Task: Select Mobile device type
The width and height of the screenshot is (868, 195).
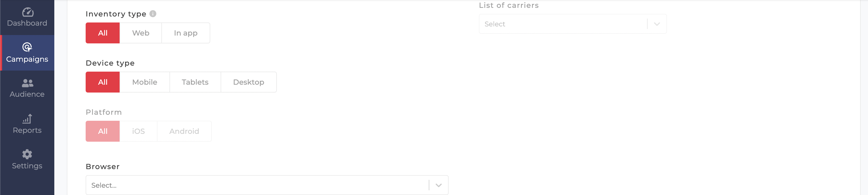Action: 145,82
